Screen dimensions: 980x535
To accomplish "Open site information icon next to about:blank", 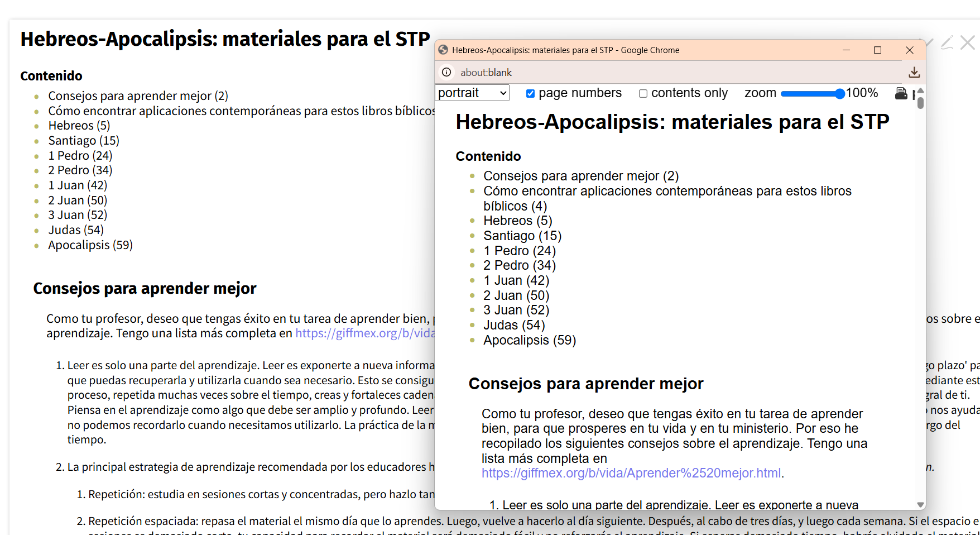I will pyautogui.click(x=446, y=73).
